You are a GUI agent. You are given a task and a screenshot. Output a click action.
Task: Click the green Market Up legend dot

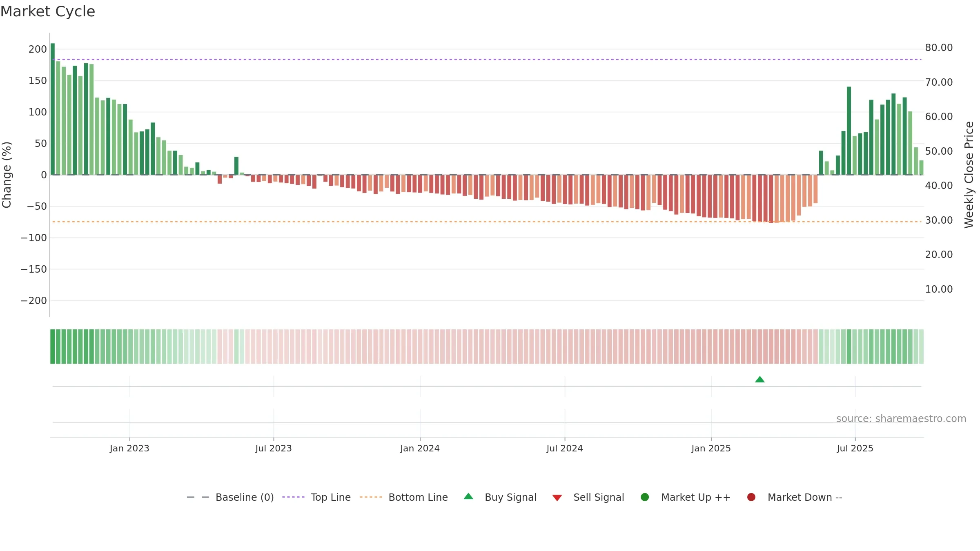[645, 497]
